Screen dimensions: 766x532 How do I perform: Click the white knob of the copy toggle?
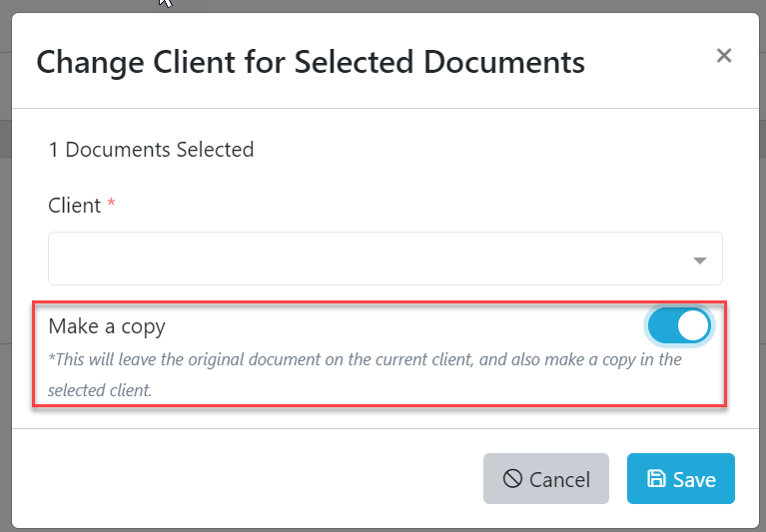[692, 325]
